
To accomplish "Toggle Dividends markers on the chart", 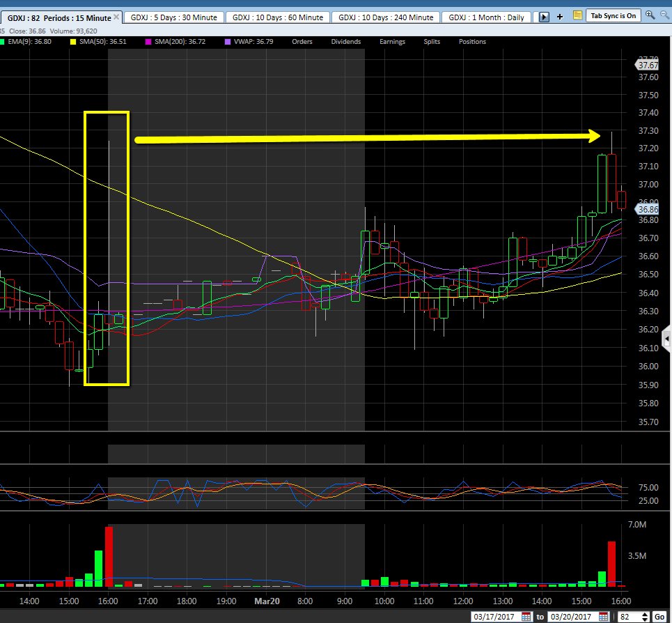I will 345,42.
